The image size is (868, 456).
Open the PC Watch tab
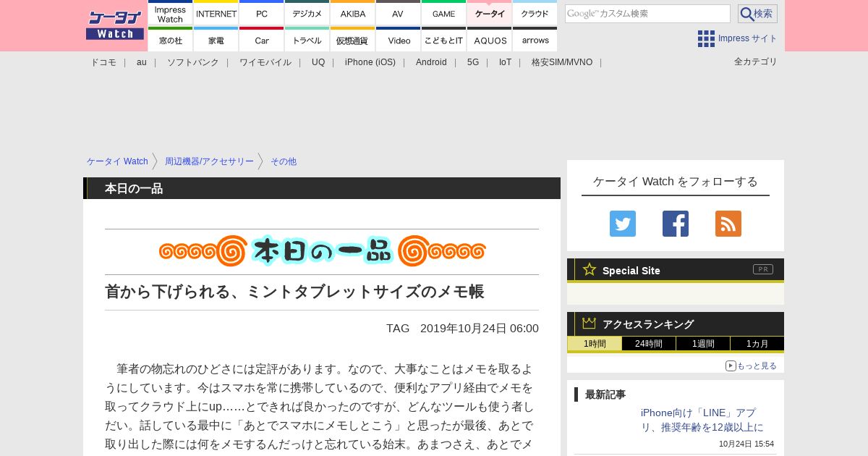coord(262,13)
